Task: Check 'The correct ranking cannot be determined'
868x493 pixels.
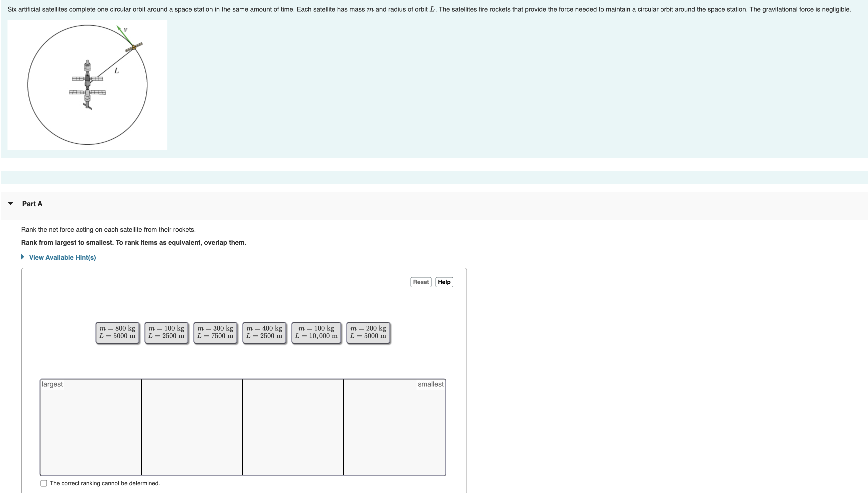Action: point(44,483)
